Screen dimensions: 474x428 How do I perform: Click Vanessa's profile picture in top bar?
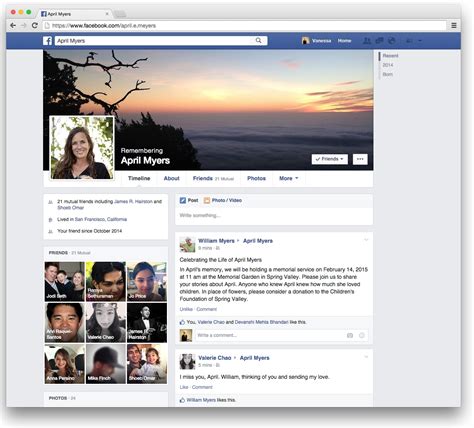point(305,41)
